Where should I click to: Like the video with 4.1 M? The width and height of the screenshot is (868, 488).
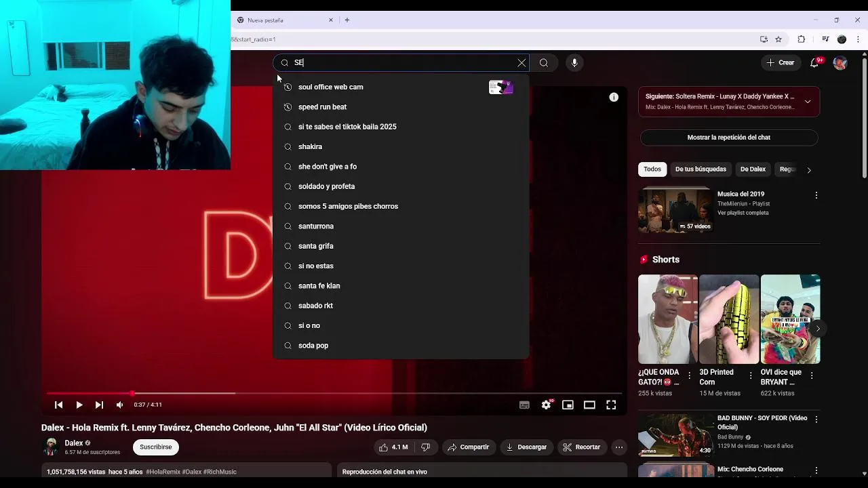[x=393, y=447]
